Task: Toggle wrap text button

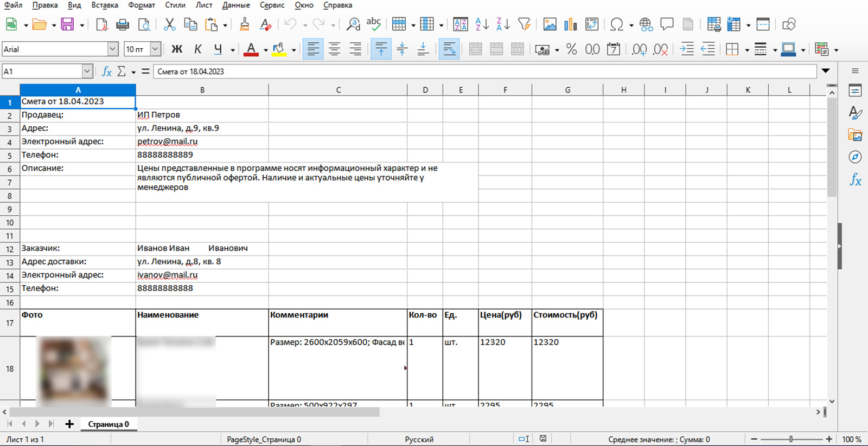Action: (x=449, y=49)
